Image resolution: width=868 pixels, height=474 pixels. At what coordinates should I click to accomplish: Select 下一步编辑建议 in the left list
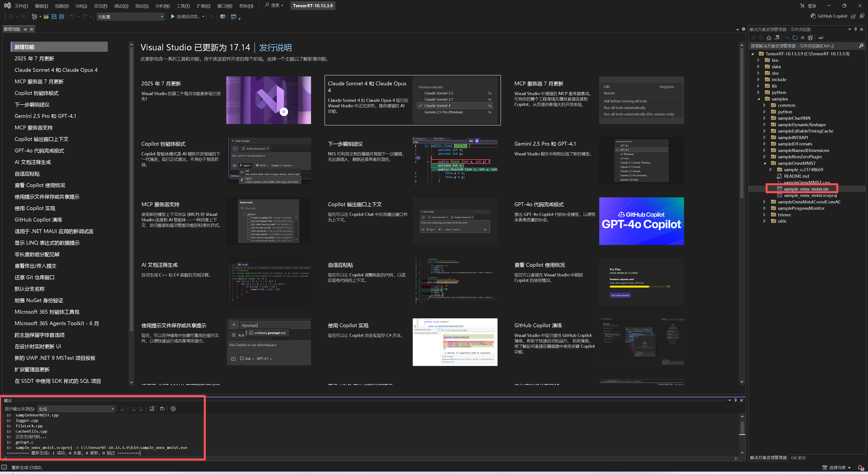32,105
